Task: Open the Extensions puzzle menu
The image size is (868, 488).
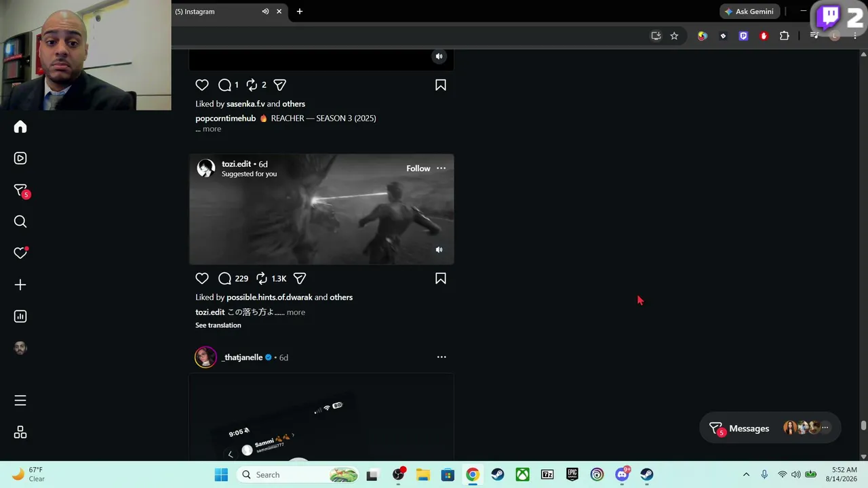Action: click(785, 36)
